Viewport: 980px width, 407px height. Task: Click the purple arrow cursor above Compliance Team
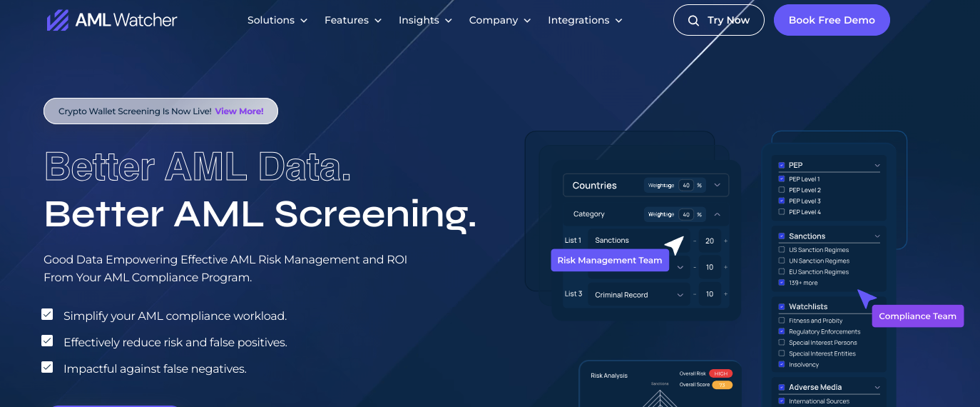pyautogui.click(x=867, y=298)
